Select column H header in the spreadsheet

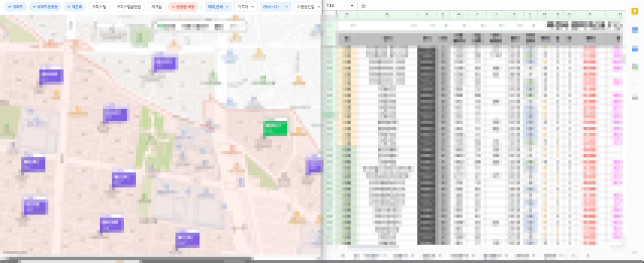coord(459,15)
